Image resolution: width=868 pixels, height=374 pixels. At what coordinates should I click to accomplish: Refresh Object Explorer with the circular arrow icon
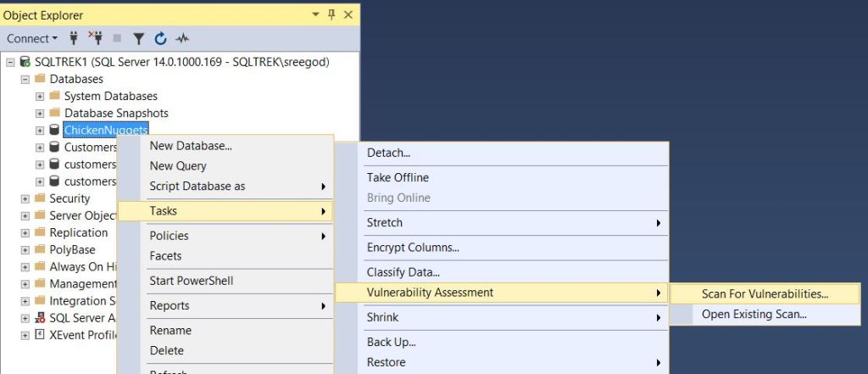160,38
